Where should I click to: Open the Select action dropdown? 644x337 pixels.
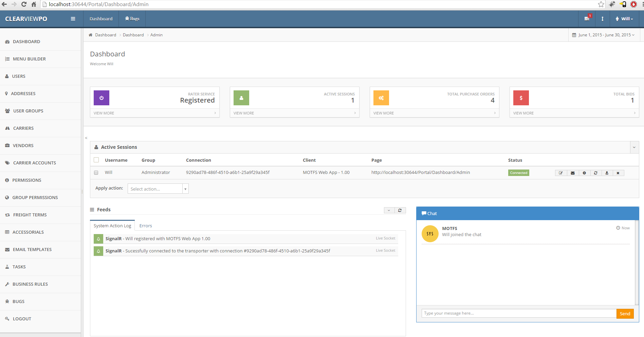pyautogui.click(x=158, y=189)
